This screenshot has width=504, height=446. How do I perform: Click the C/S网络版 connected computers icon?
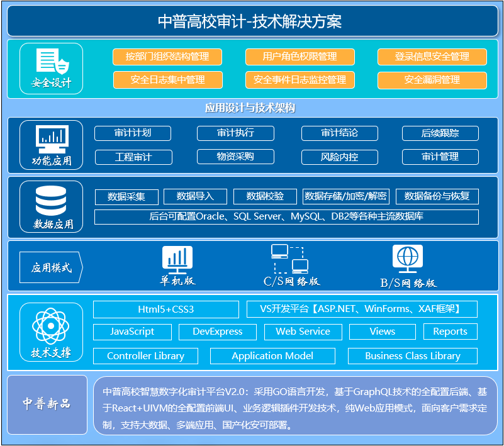(x=289, y=259)
